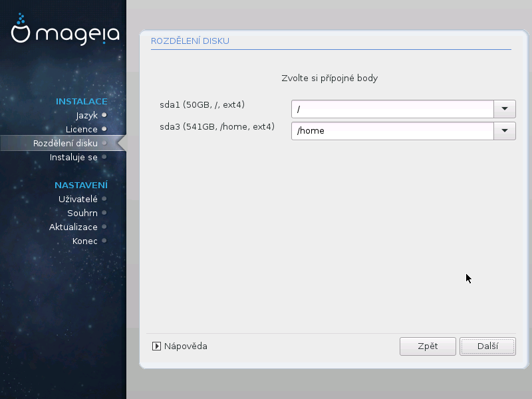Select the Konec step in sidebar
532x399 pixels.
tap(85, 241)
